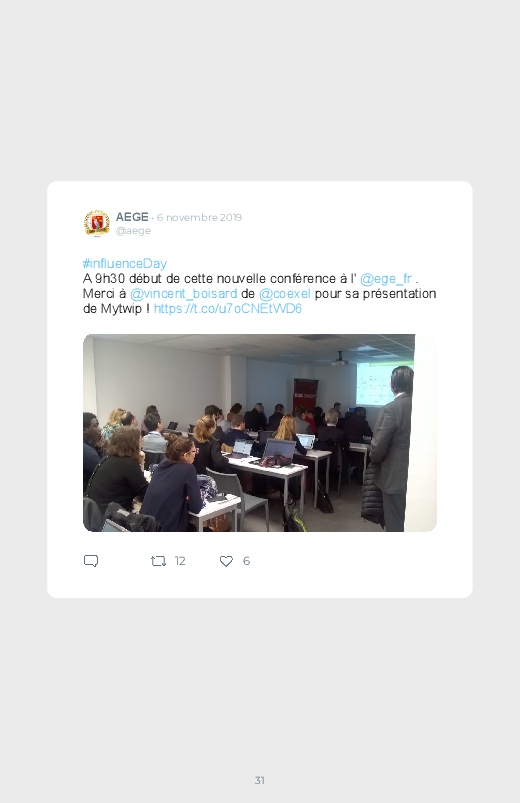This screenshot has width=520, height=803.
Task: Open the @ege_fr mention
Action: 386,279
